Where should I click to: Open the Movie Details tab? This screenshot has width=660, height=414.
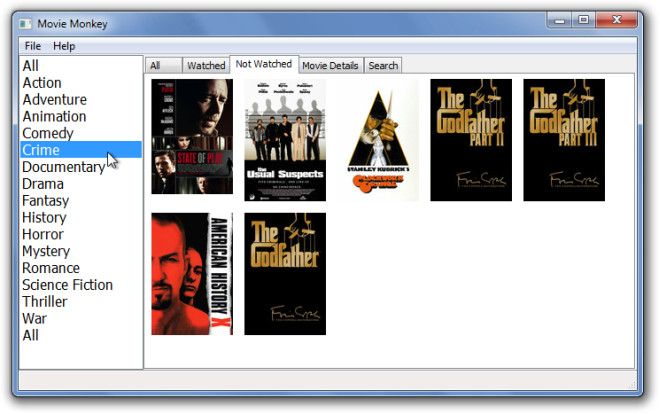pyautogui.click(x=330, y=66)
